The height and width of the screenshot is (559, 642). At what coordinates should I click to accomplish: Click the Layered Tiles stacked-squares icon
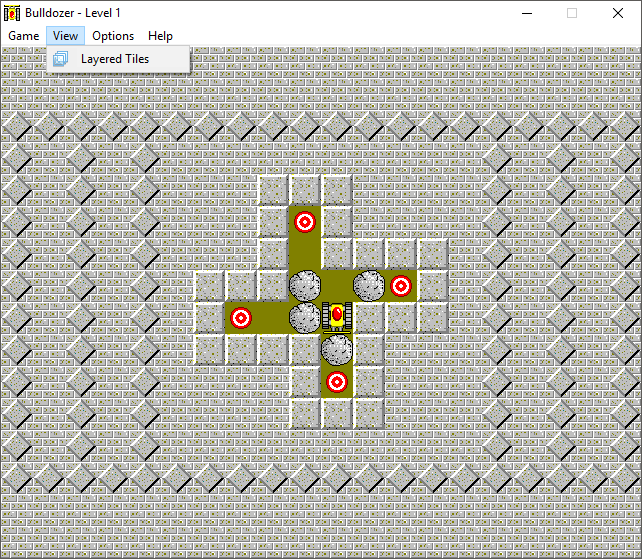61,59
